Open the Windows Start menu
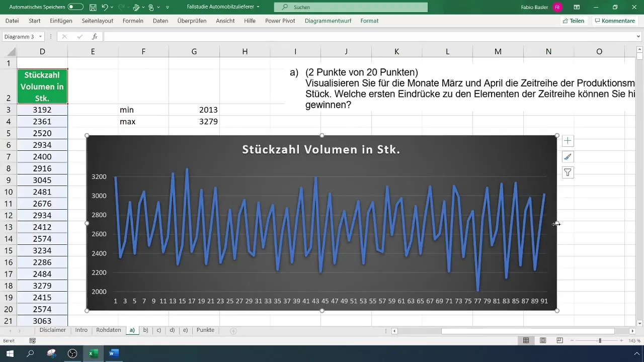The height and width of the screenshot is (362, 644). pos(10,353)
